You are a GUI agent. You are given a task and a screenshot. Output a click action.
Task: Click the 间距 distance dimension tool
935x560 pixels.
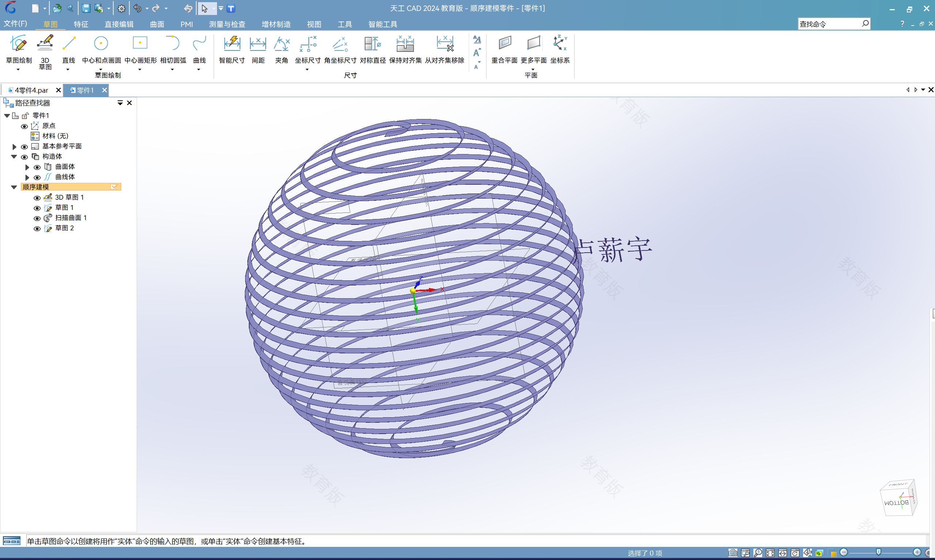coord(258,49)
